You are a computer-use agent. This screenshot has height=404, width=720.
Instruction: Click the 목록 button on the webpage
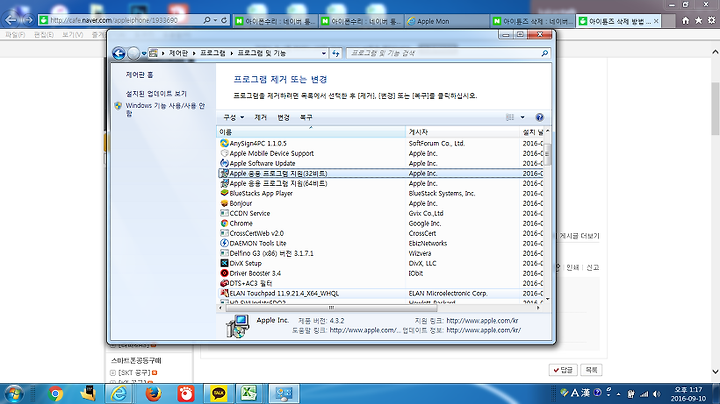click(591, 370)
